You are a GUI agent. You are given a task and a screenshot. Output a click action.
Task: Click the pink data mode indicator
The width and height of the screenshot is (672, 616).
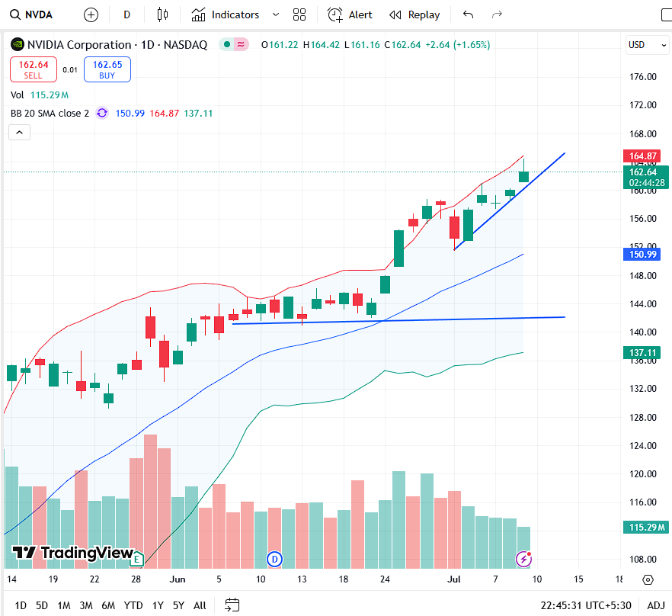pos(241,44)
